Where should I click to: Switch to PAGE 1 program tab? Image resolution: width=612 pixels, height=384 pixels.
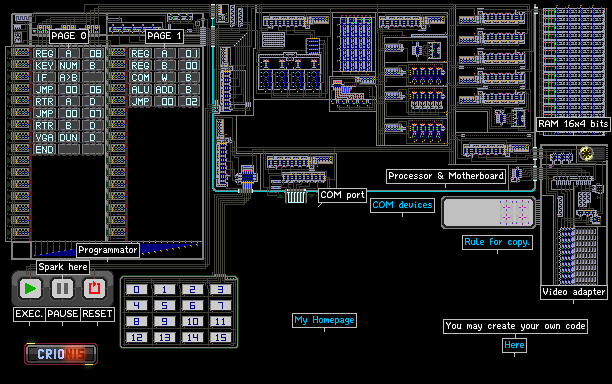coord(164,36)
